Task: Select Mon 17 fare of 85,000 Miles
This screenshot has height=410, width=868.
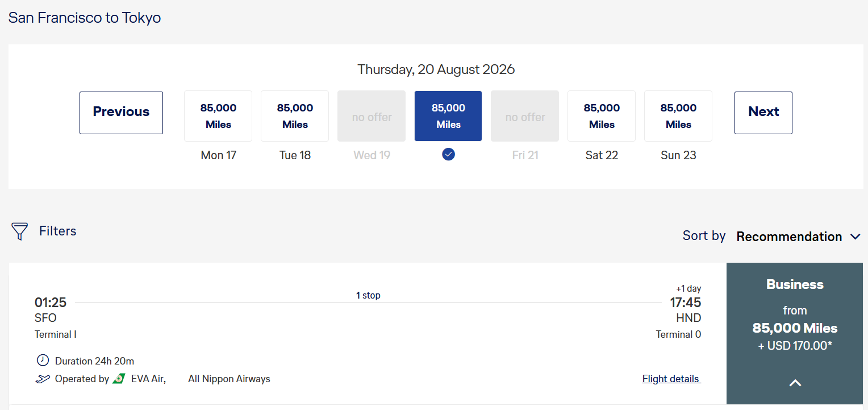Action: coord(218,116)
